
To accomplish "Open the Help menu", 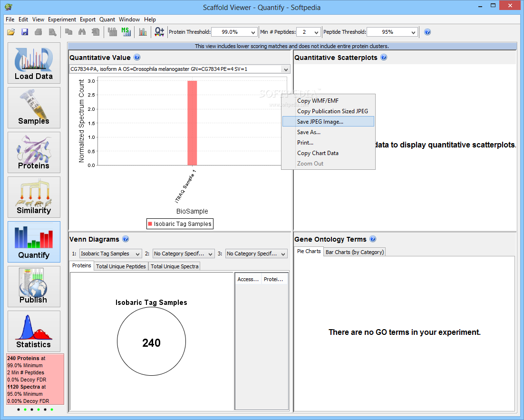I will 150,20.
